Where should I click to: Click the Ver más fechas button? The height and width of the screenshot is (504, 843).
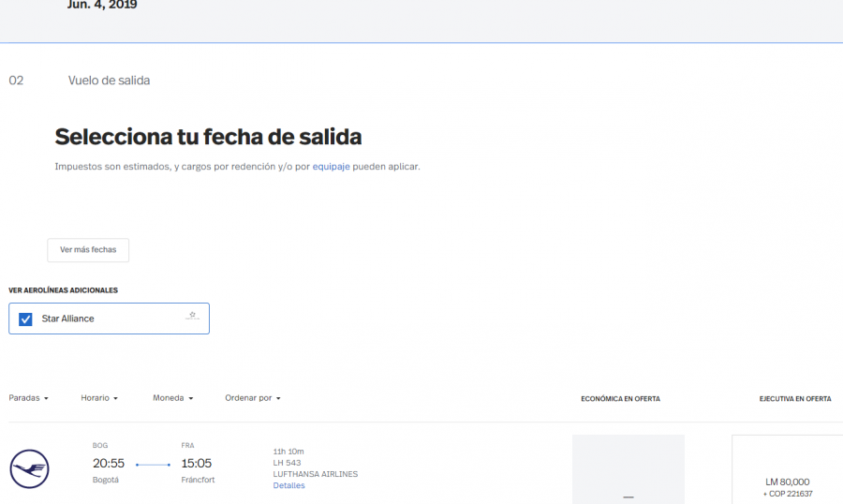pos(88,250)
